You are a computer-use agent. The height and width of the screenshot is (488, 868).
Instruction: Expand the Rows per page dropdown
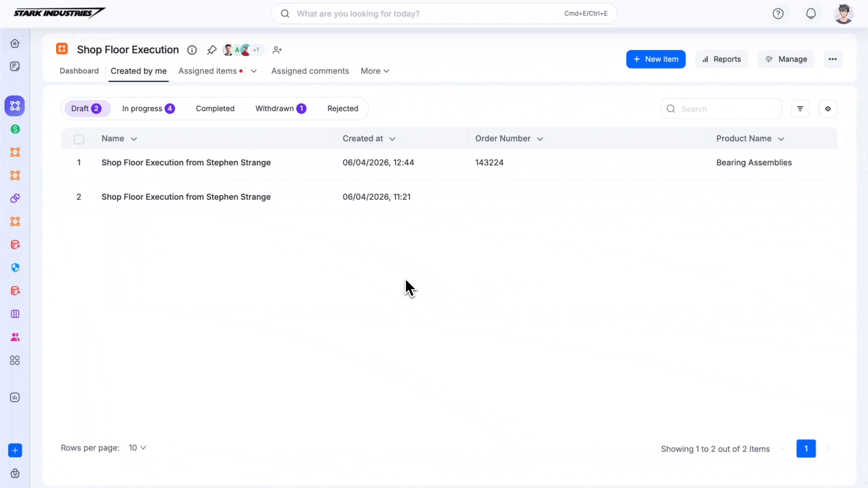tap(137, 448)
